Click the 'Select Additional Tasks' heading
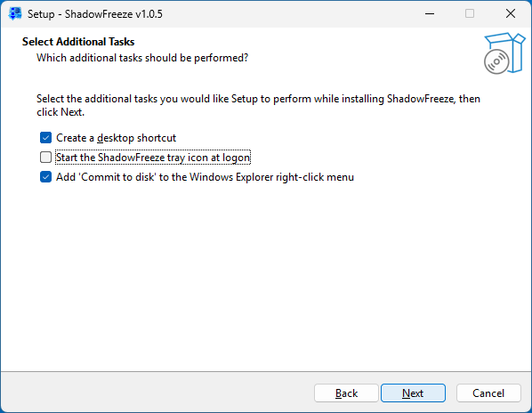The width and height of the screenshot is (532, 413). coord(78,42)
